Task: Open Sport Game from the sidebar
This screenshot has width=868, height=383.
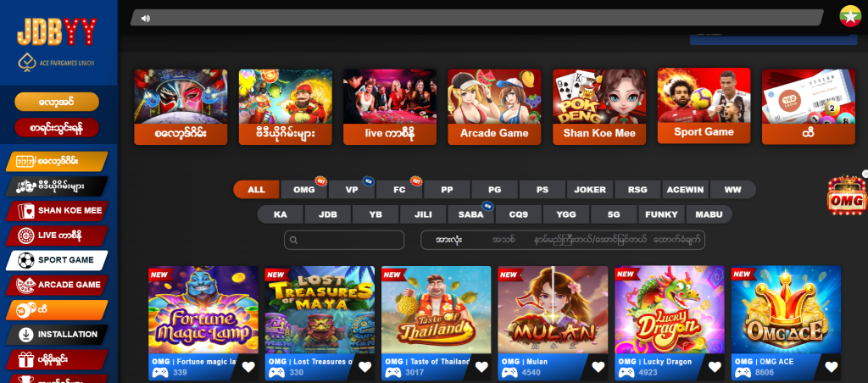Action: tap(57, 260)
